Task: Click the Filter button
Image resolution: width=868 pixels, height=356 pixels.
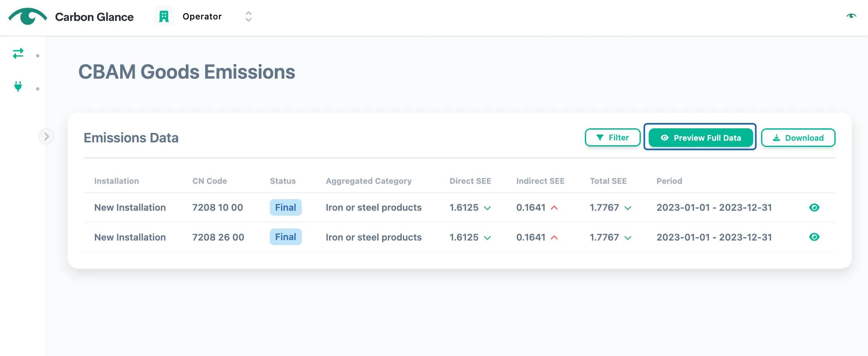Action: tap(613, 137)
